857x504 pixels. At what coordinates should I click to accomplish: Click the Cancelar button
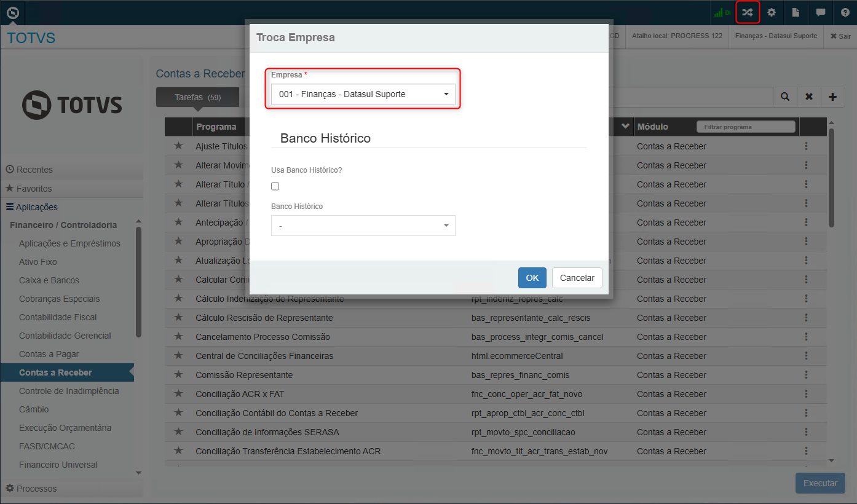(577, 278)
